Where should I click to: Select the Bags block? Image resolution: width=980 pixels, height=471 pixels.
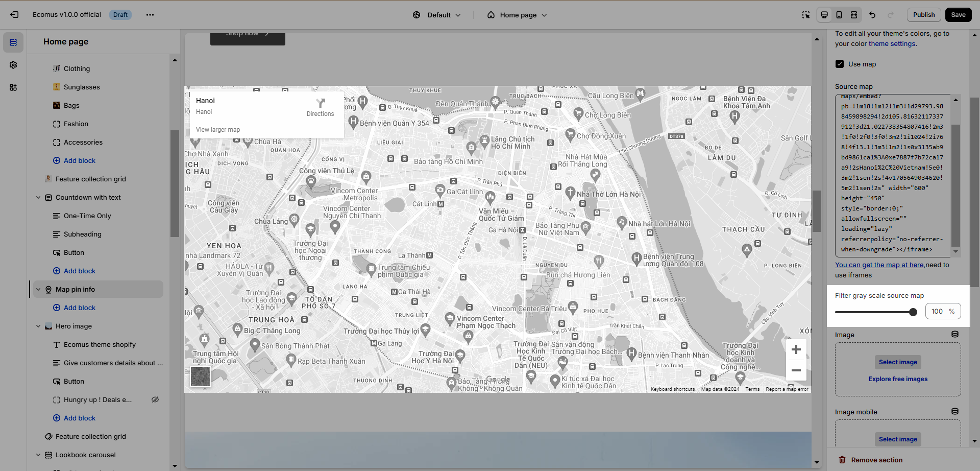pyautogui.click(x=71, y=105)
